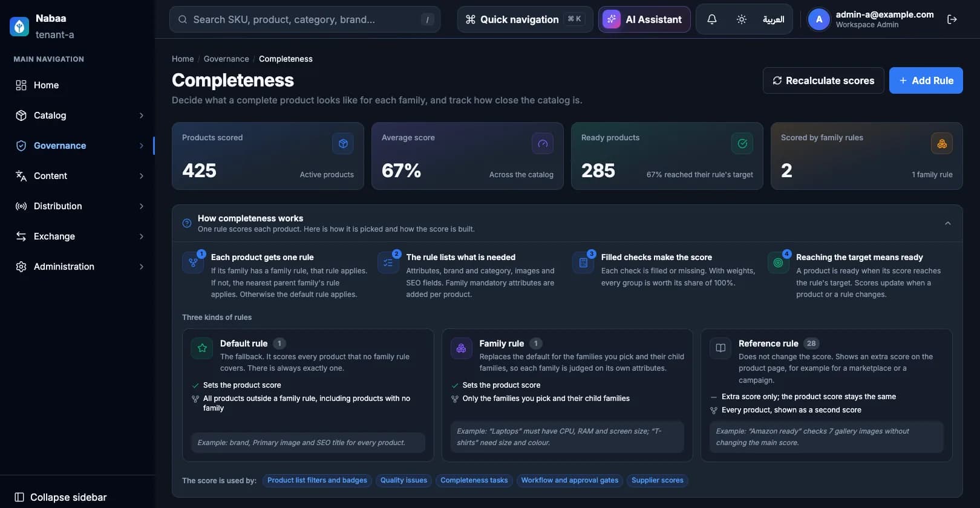Click the step 2 'rule lists what is needed' icon
The image size is (980, 508).
[x=388, y=263]
